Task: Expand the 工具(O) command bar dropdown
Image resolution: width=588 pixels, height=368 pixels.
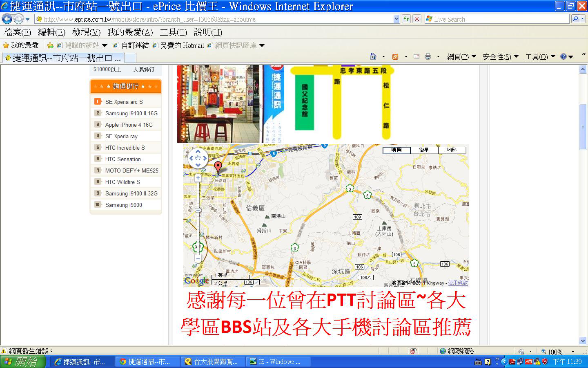Action: pyautogui.click(x=553, y=56)
